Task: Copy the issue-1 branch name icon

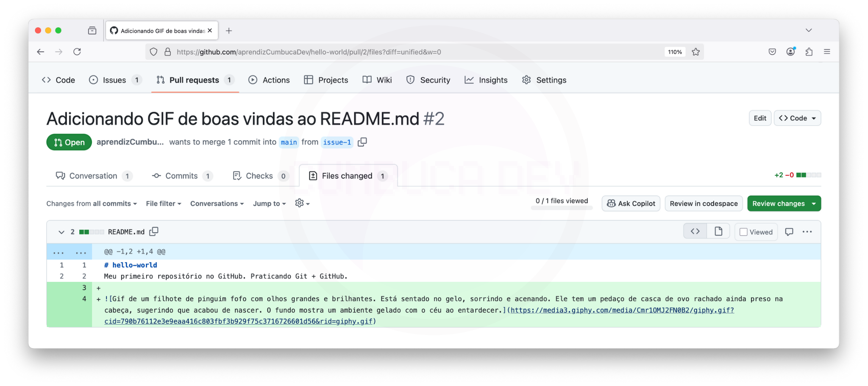Action: tap(362, 142)
